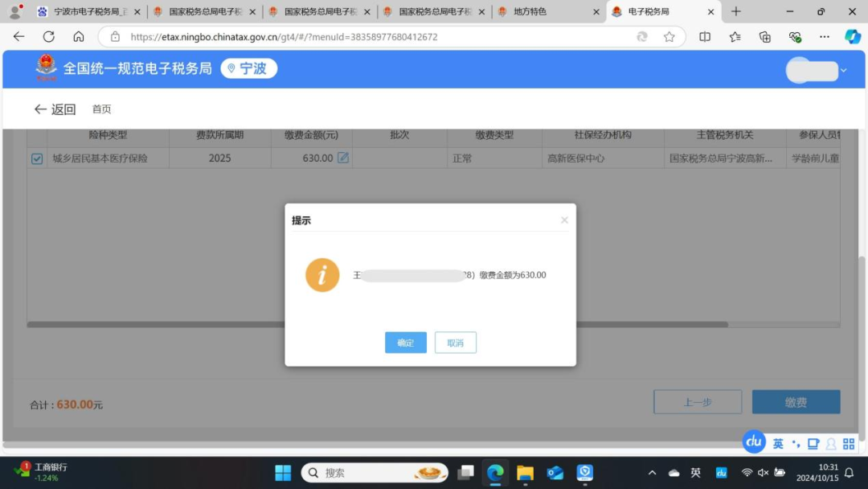Viewport: 868px width, 489px height.
Task: Show hidden system tray icons chevron
Action: (x=652, y=473)
